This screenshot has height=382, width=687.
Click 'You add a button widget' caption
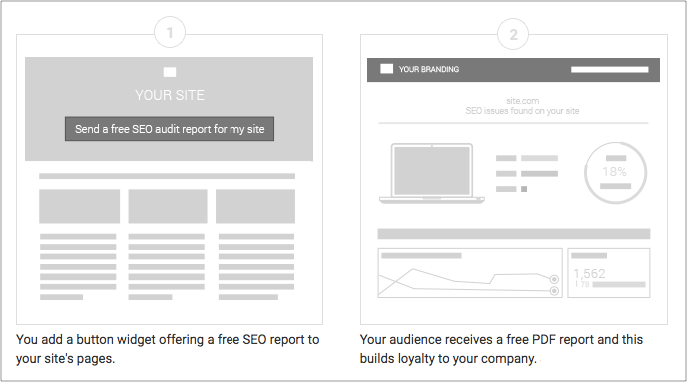pos(168,349)
